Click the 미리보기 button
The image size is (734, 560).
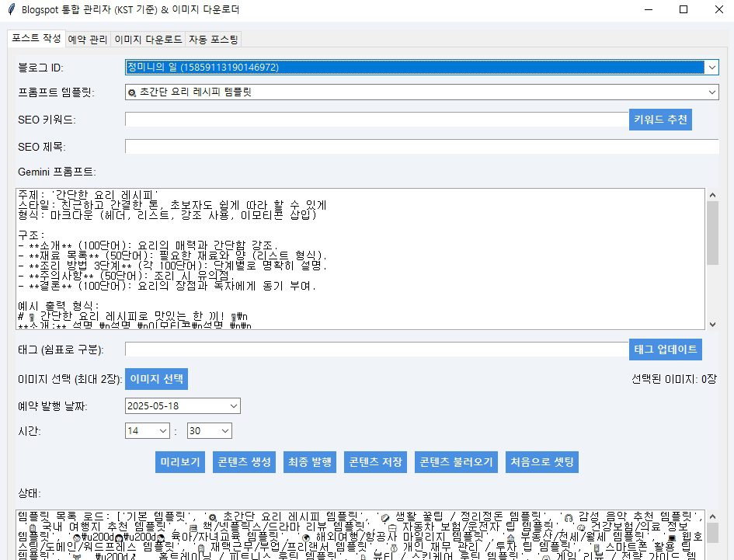click(180, 462)
